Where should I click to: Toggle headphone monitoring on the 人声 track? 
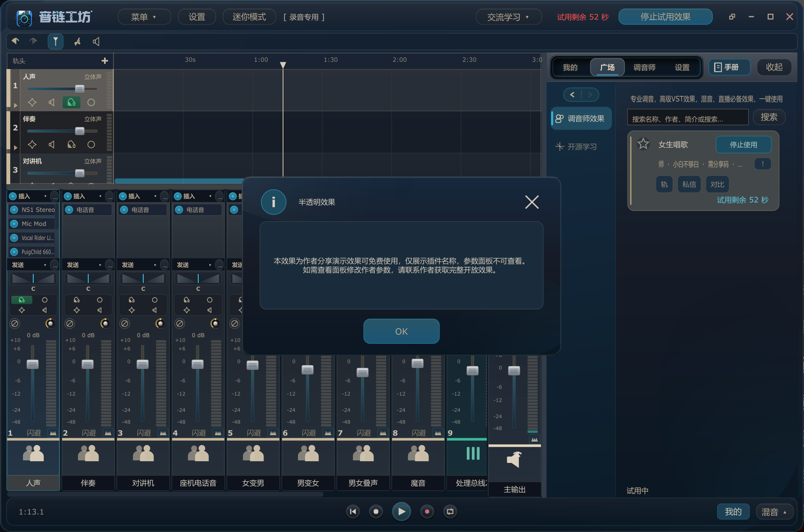71,102
